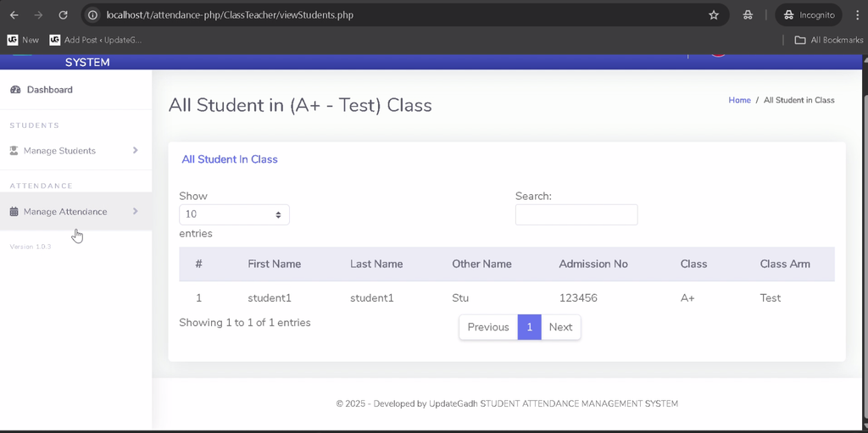This screenshot has width=868, height=433.
Task: Click the 'Stu' other name cell
Action: coord(460,298)
